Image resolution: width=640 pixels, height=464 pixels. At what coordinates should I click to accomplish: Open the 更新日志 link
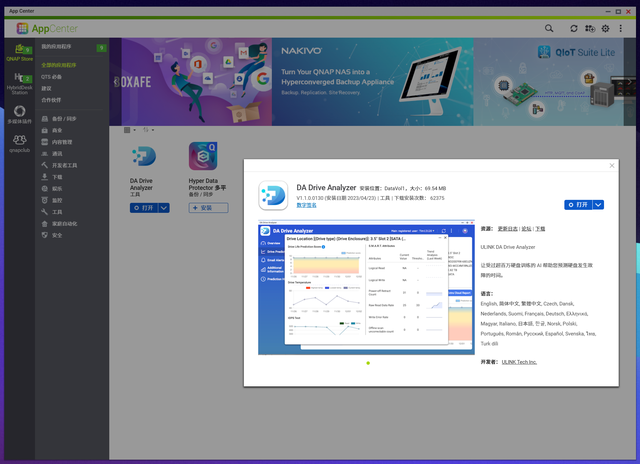click(x=508, y=229)
